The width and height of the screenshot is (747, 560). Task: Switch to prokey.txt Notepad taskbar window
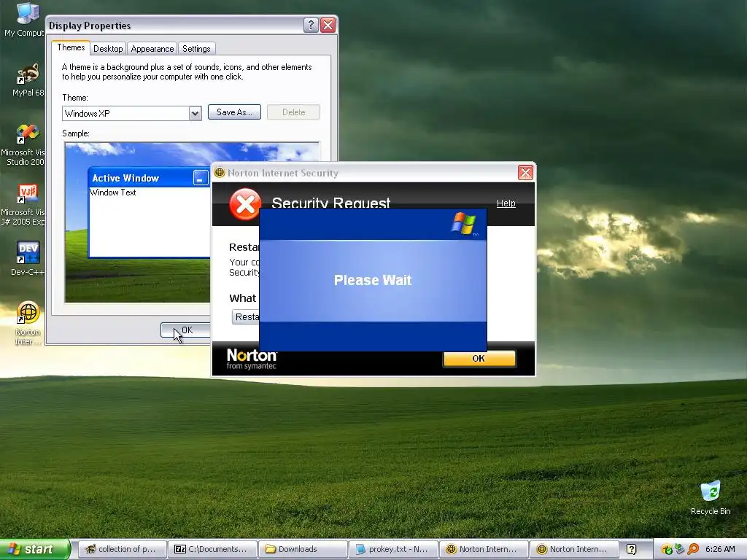(x=393, y=549)
